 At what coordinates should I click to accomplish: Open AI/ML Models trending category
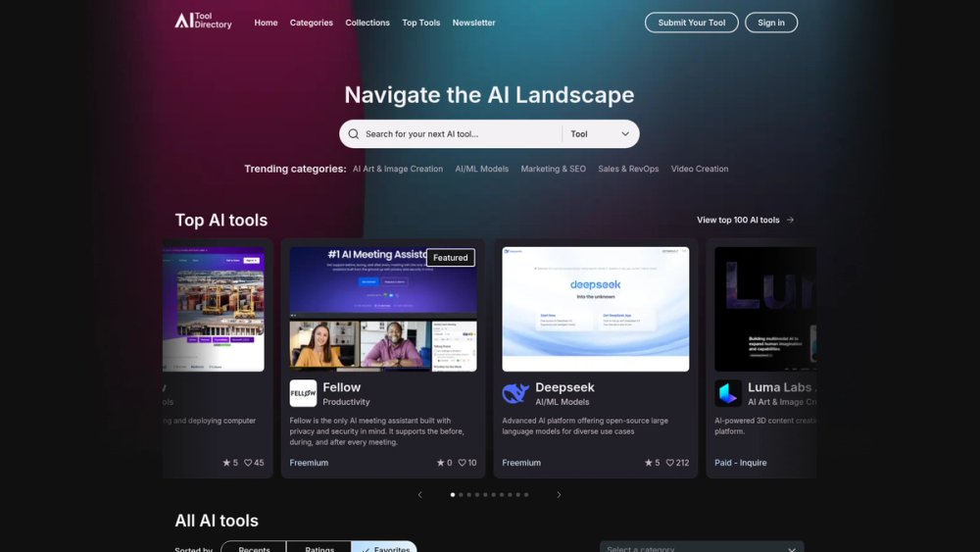point(482,169)
